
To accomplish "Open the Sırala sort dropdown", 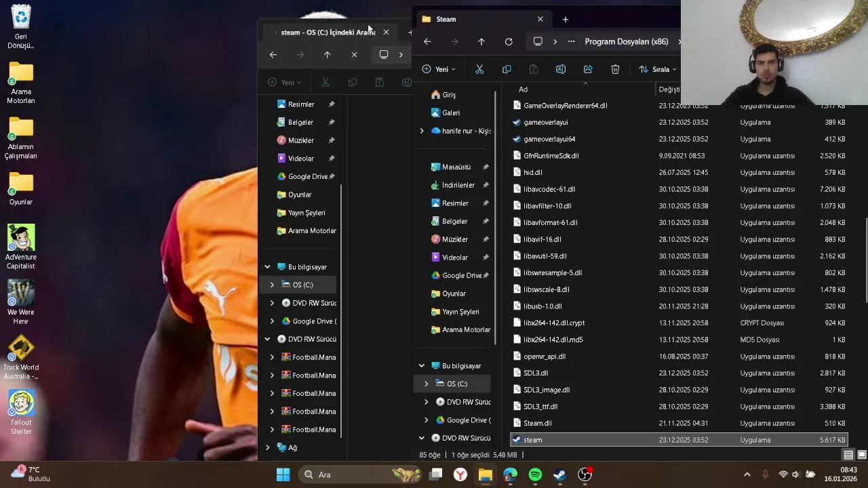I will [x=658, y=69].
